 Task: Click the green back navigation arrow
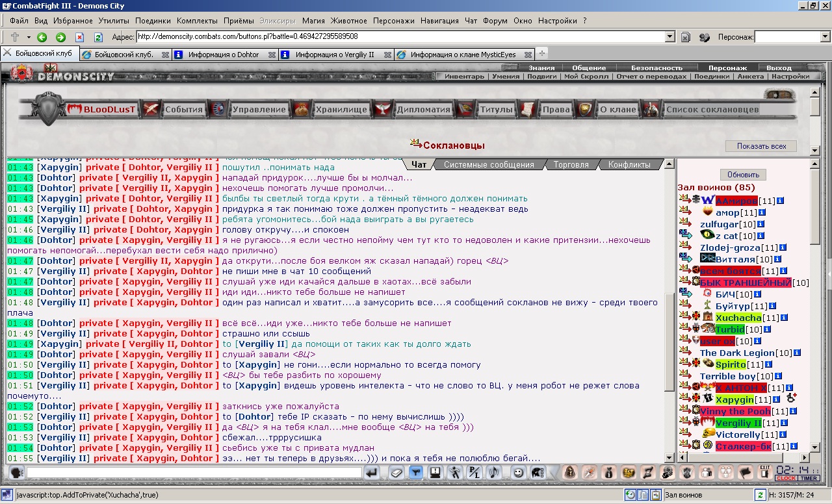(x=42, y=37)
